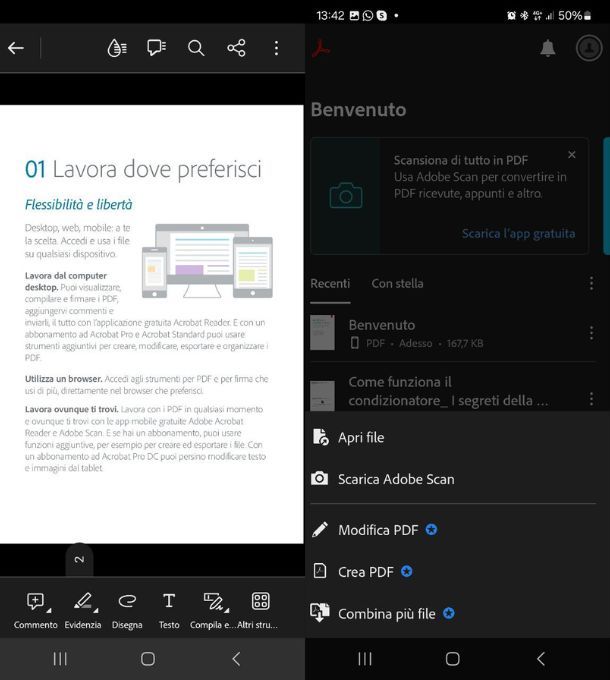Viewport: 610px width, 680px height.
Task: Tap the Scansiona di tutto in PDF title
Action: coord(461,160)
